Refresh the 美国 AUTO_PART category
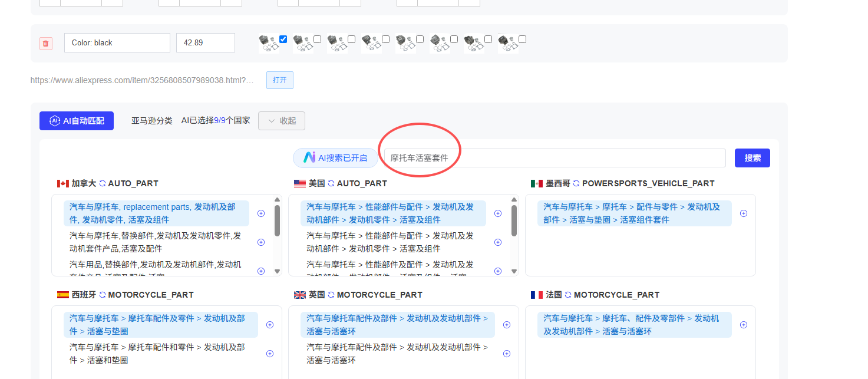 [x=331, y=183]
